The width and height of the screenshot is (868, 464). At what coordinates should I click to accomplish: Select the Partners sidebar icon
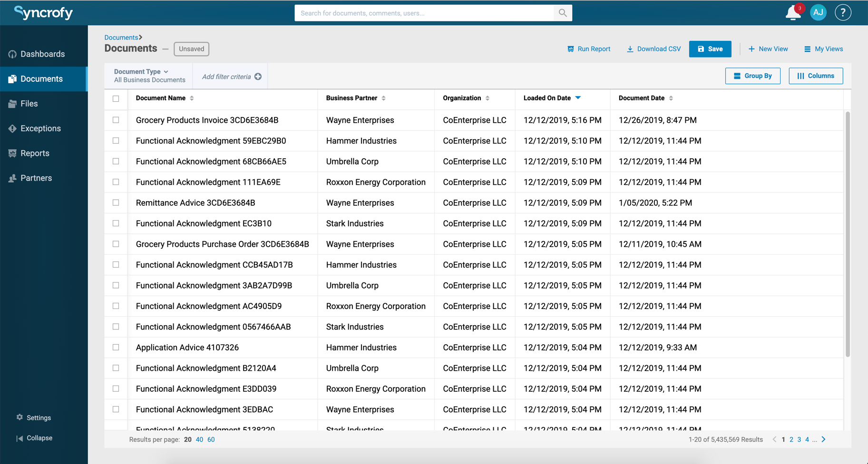12,178
